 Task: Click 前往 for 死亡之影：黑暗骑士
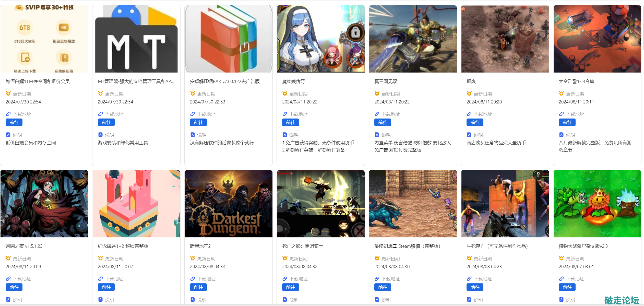[x=291, y=287]
